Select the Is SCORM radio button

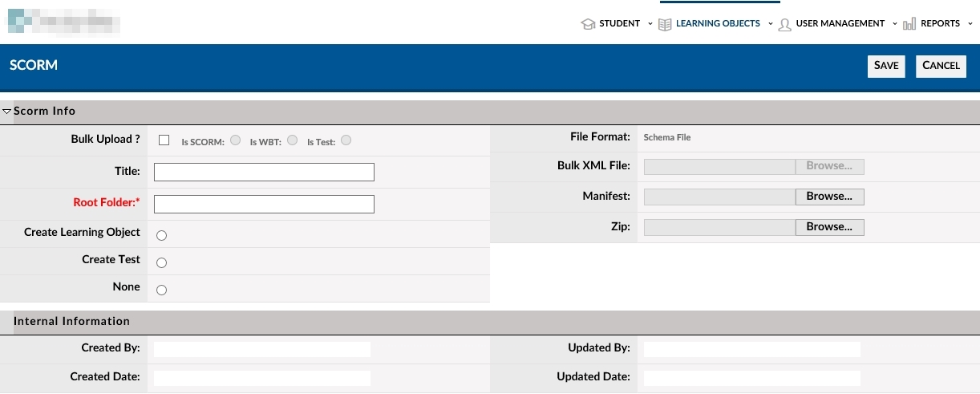click(x=235, y=140)
